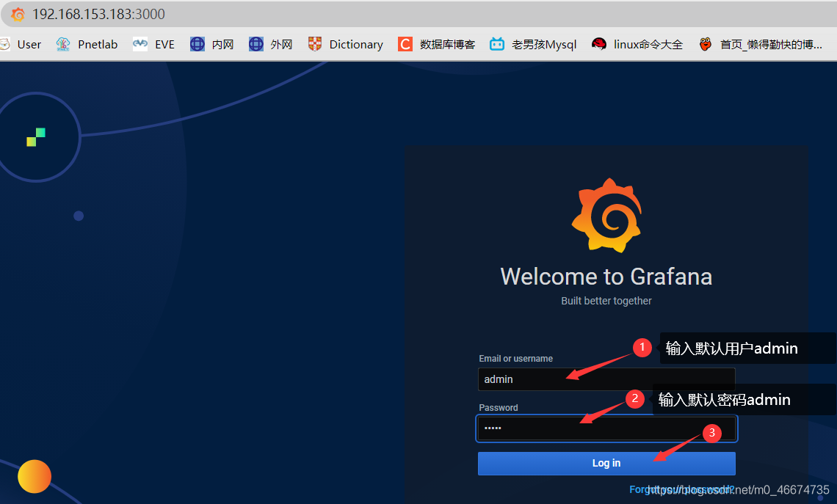Viewport: 837px width, 504px height.
Task: Click the Pnetlab bookmark icon
Action: click(63, 44)
